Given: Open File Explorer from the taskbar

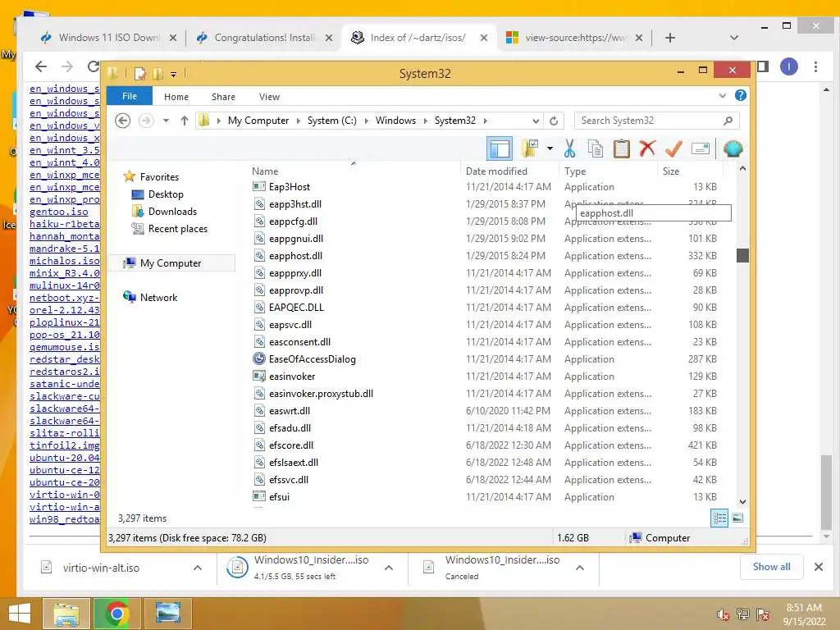Looking at the screenshot, I should pos(66,614).
